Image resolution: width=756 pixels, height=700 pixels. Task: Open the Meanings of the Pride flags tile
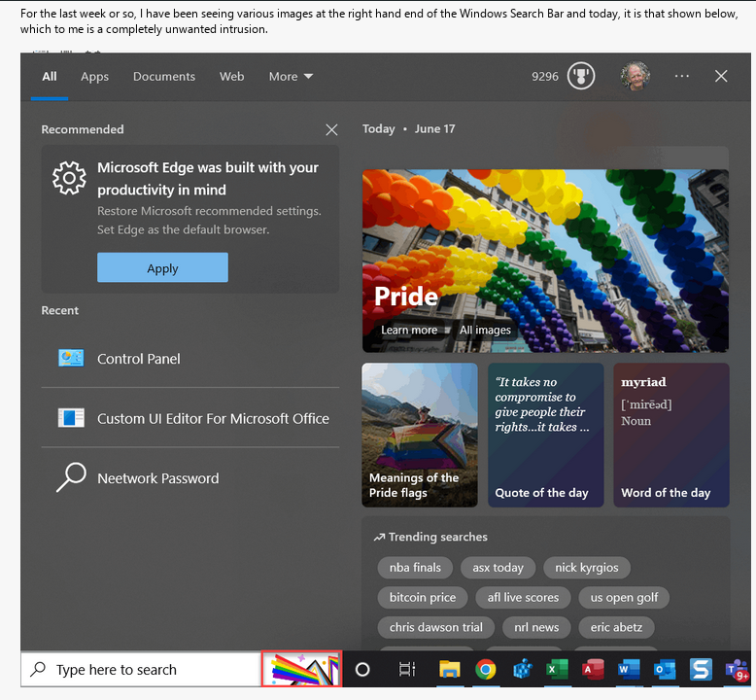click(420, 435)
